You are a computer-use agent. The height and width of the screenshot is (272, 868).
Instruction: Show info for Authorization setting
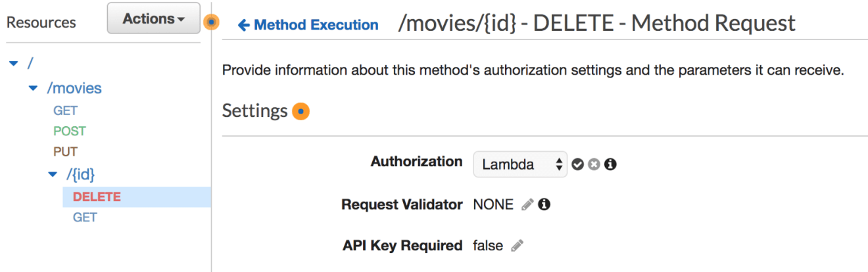[x=610, y=164]
